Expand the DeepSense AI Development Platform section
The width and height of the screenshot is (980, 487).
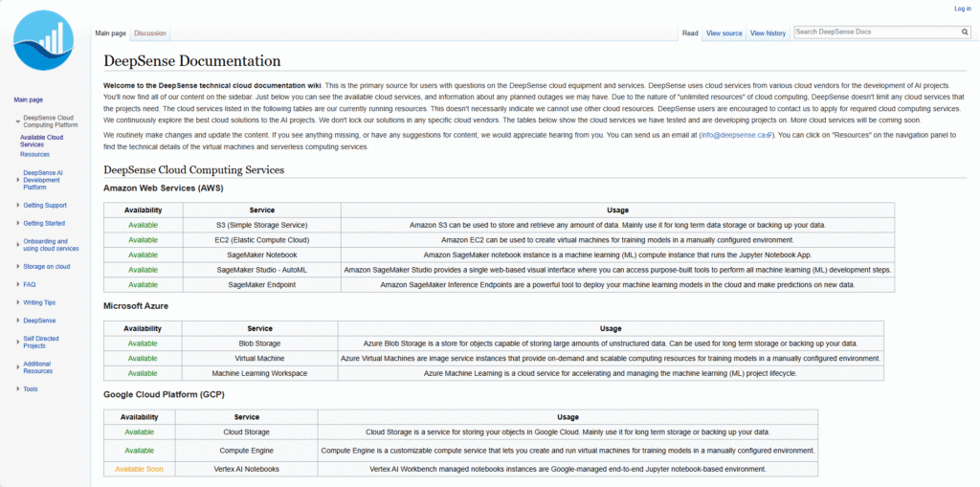17,179
